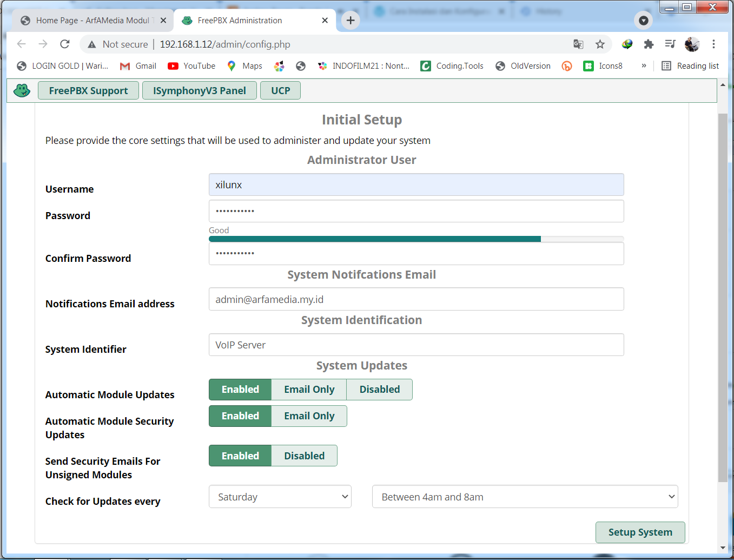Set Automatic Module Updates to Disabled

tap(380, 390)
